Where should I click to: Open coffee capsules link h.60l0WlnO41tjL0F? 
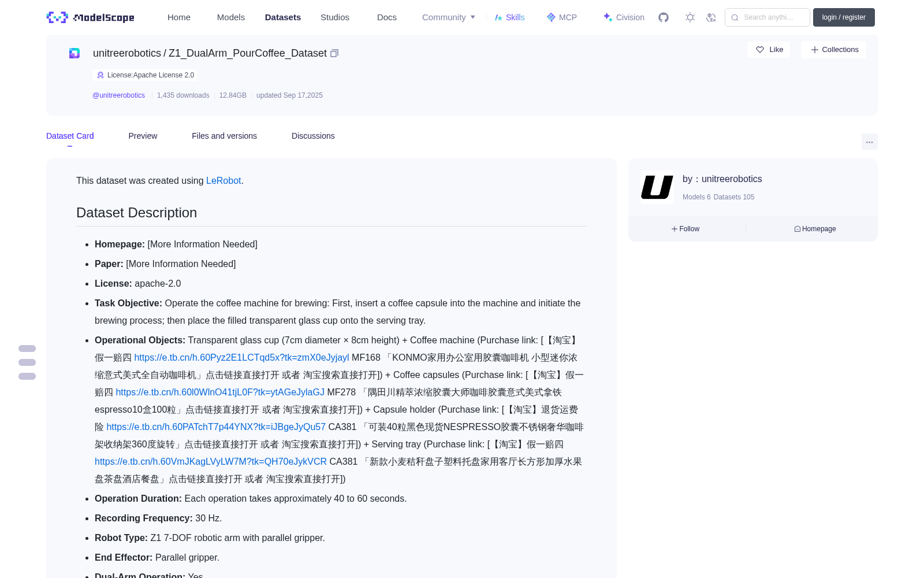tap(220, 392)
